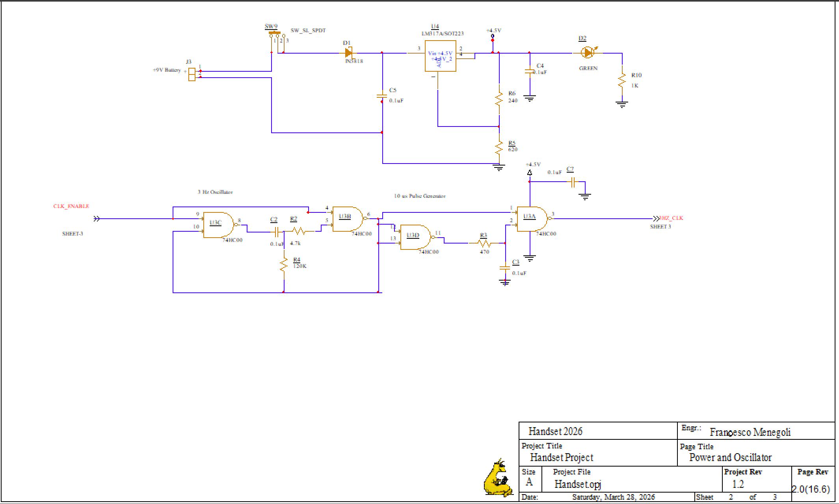
Task: Select the U4 LM317A regulator block
Action: click(x=440, y=56)
